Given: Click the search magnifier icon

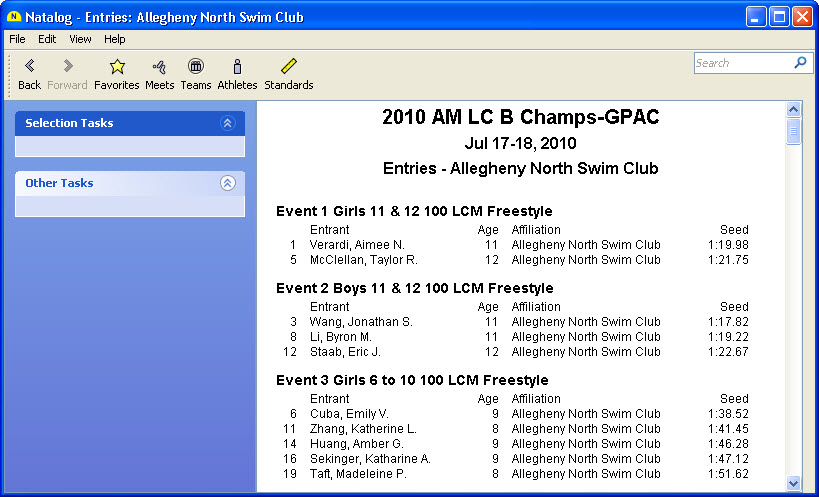Looking at the screenshot, I should [800, 62].
